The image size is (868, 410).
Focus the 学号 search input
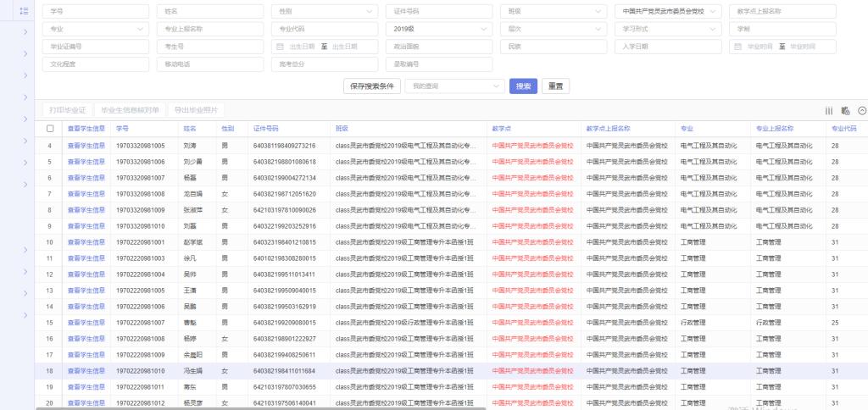point(96,12)
